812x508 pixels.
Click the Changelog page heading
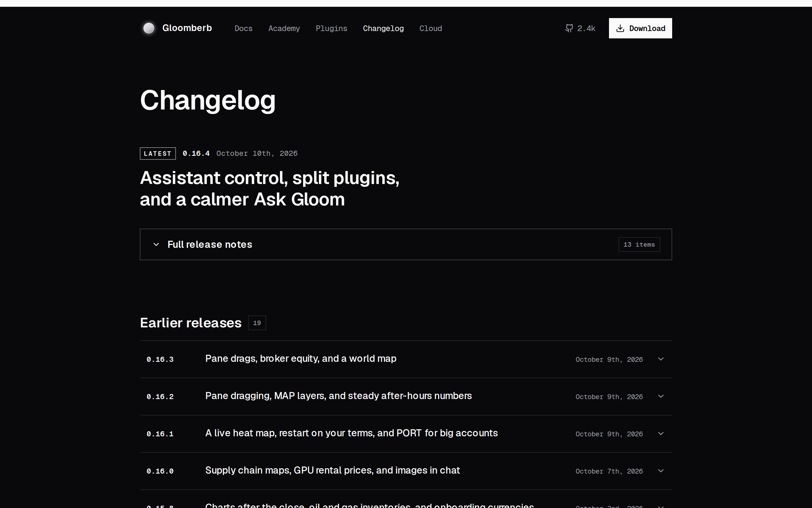(x=208, y=100)
